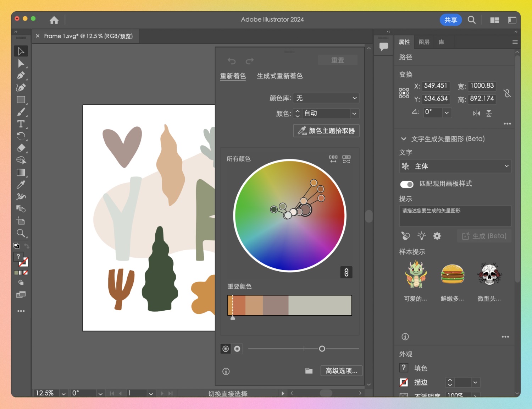Viewport: 532px width, 409px height.
Task: Select the Direct Selection tool
Action: (x=21, y=64)
